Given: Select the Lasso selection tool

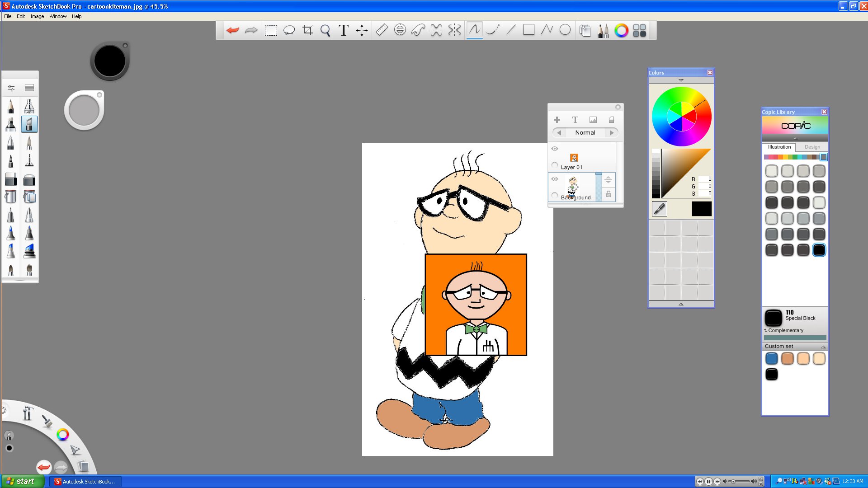Looking at the screenshot, I should (289, 31).
